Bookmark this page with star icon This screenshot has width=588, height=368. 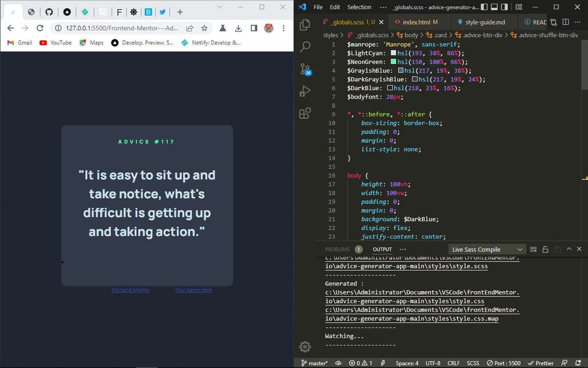click(x=203, y=28)
